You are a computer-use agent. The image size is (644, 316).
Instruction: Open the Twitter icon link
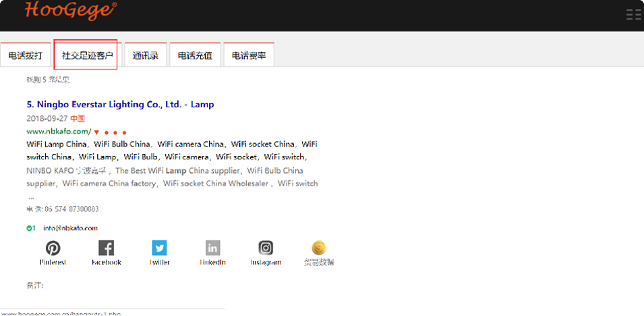pyautogui.click(x=159, y=248)
